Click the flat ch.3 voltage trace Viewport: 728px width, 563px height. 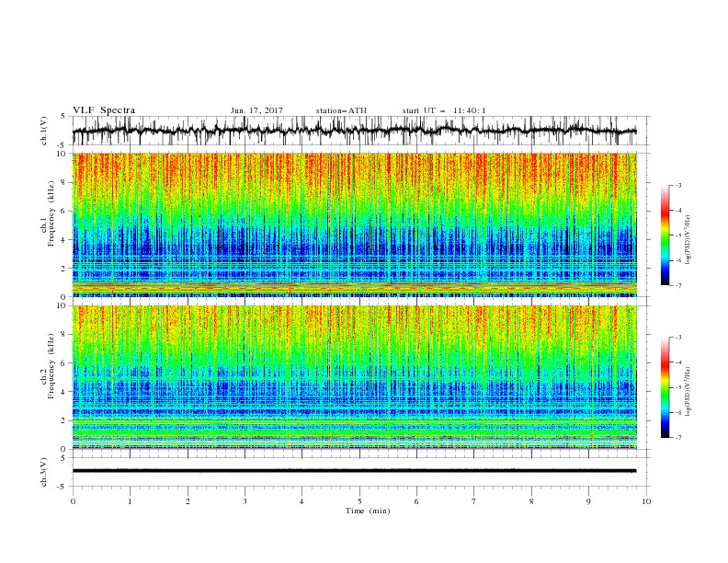(x=355, y=471)
